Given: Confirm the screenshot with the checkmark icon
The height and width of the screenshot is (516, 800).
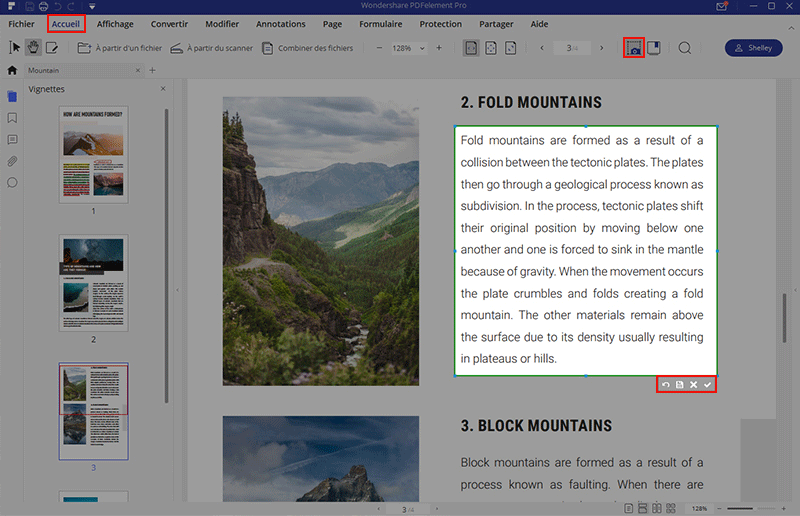Looking at the screenshot, I should point(708,384).
